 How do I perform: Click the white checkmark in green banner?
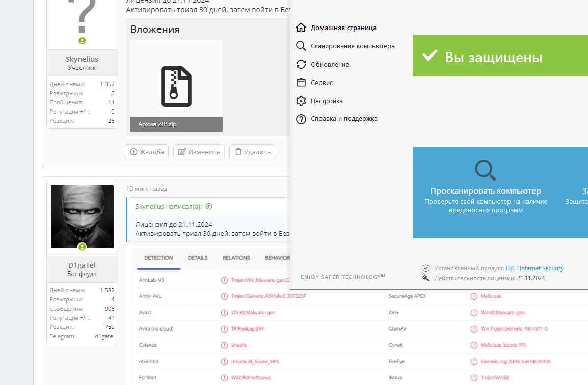click(x=430, y=56)
